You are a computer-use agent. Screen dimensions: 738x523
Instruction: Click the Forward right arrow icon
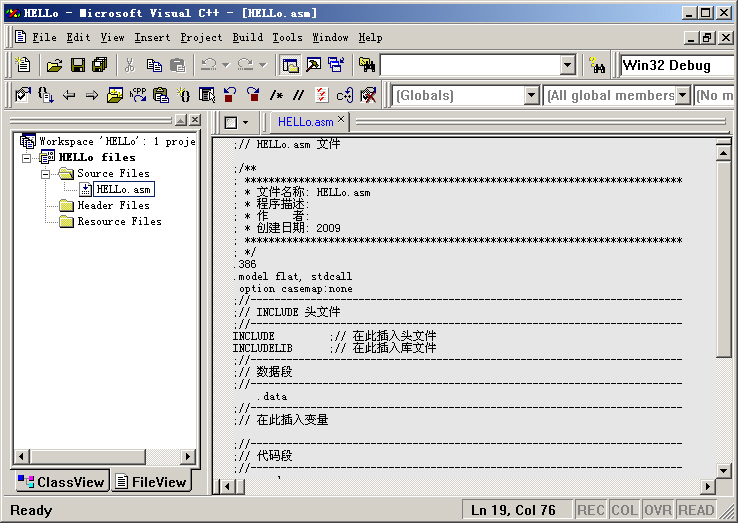[x=92, y=96]
